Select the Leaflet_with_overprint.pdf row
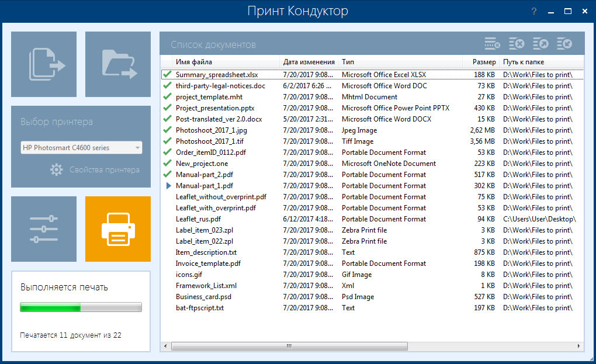The height and width of the screenshot is (364, 596). [373, 208]
